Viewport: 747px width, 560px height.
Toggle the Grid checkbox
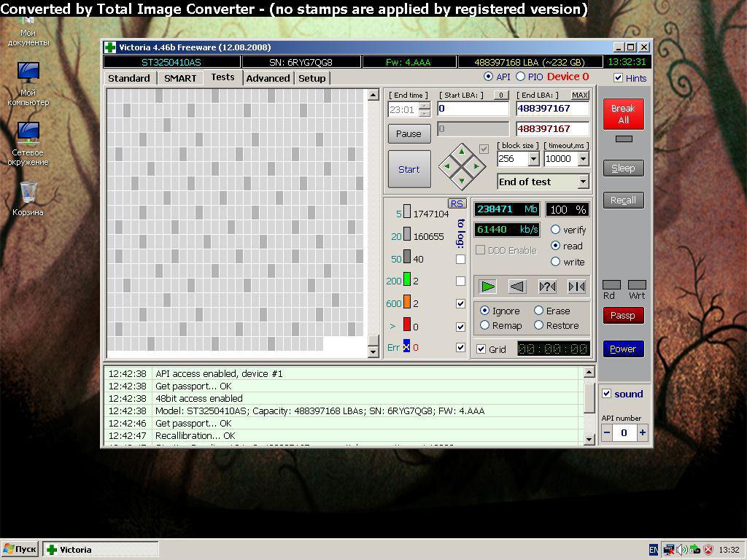tap(481, 349)
